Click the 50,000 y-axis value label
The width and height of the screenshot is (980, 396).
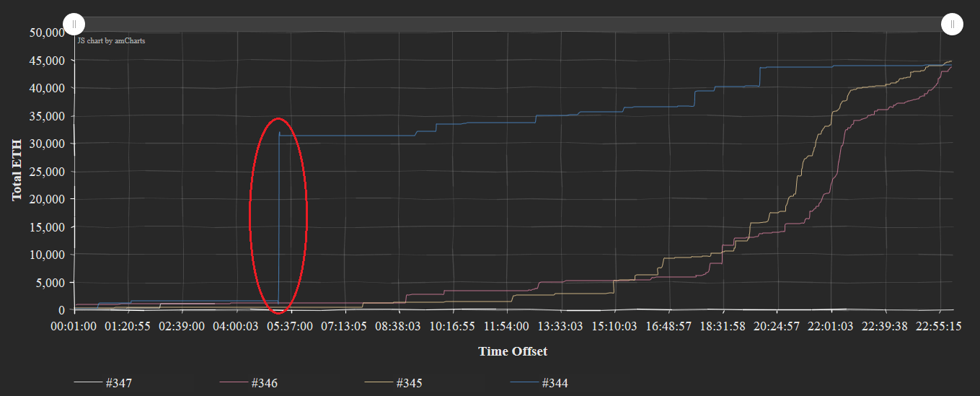pos(48,32)
